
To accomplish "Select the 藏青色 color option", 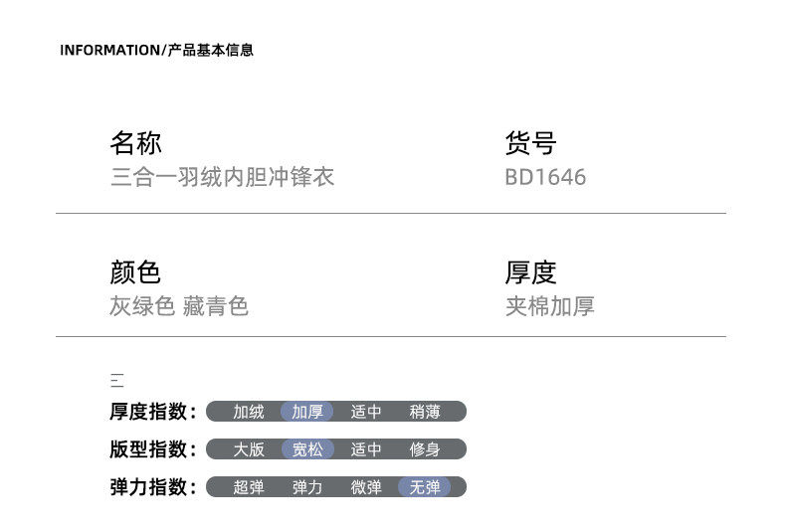I will point(215,306).
